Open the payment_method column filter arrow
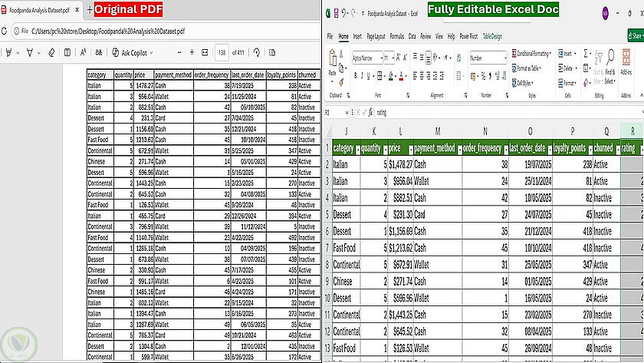The height and width of the screenshot is (363, 644). (x=459, y=150)
